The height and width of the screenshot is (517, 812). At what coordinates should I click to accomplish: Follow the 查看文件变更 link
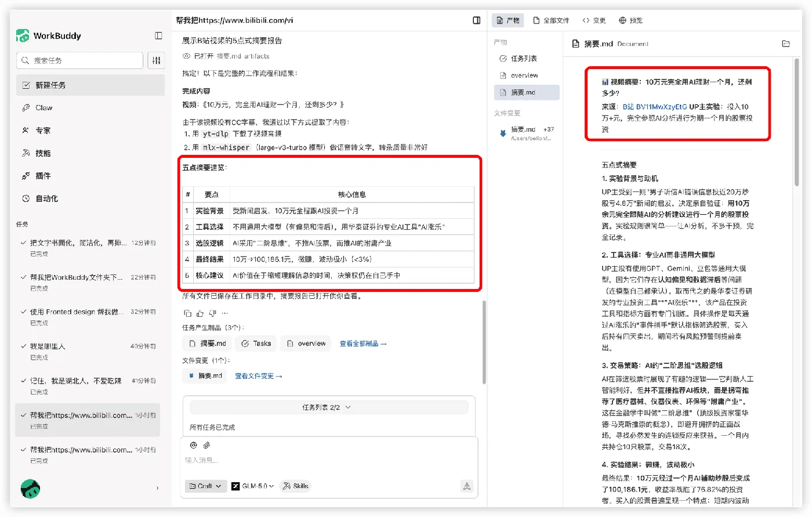click(258, 376)
